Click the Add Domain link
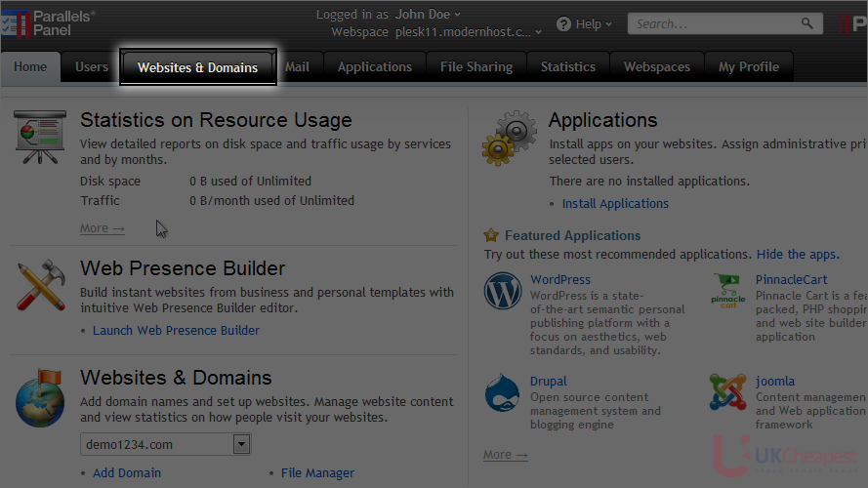Screen dimensions: 868x488 (127, 473)
